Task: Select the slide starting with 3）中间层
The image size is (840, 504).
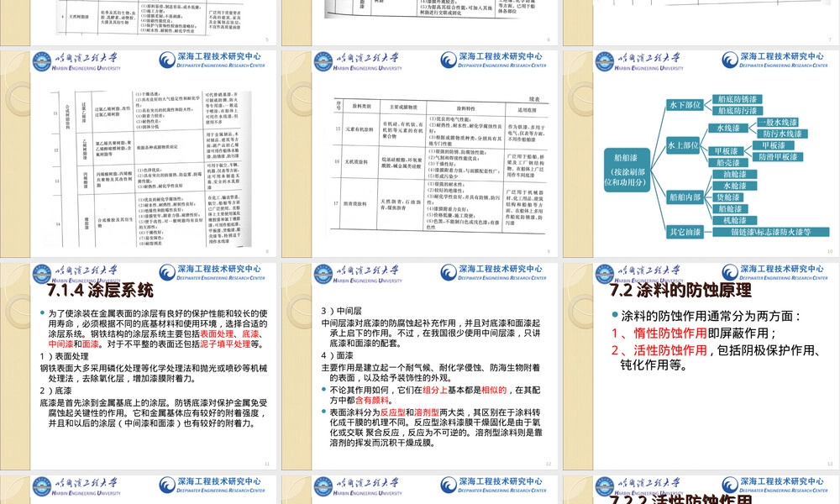Action: [x=420, y=366]
